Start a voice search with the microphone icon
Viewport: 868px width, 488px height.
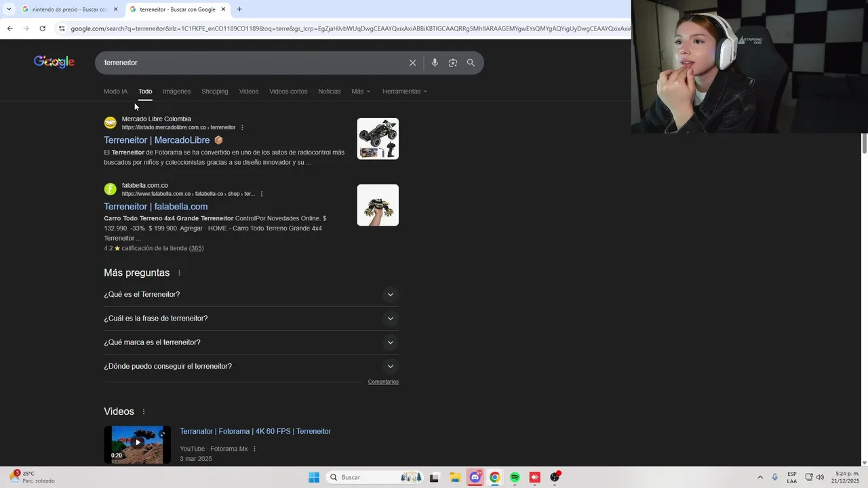coord(435,63)
